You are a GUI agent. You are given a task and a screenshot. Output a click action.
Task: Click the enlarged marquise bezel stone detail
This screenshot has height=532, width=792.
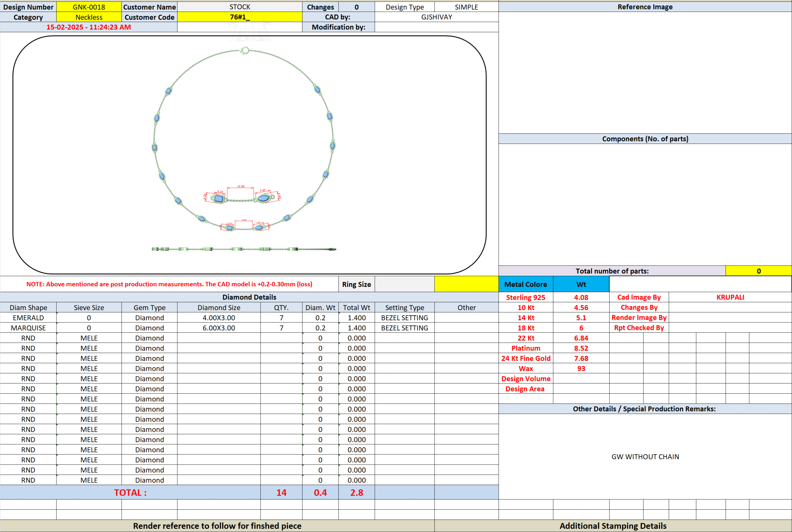click(x=264, y=198)
